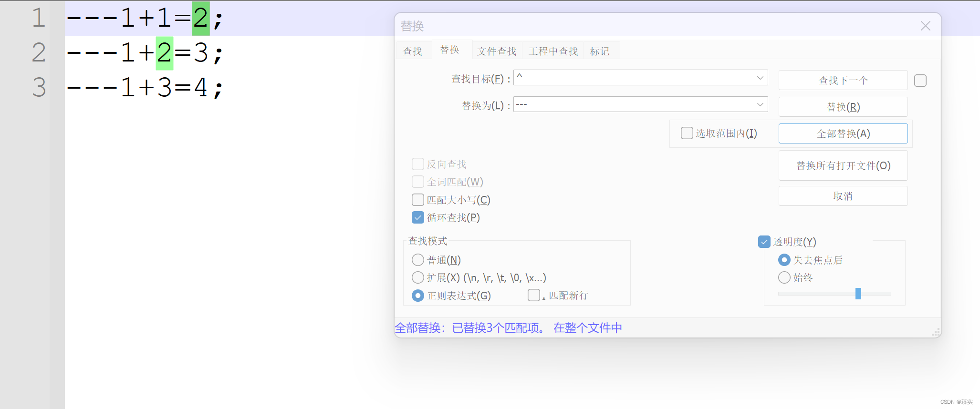Switch to the 查找 tab
The height and width of the screenshot is (409, 980).
pos(413,51)
